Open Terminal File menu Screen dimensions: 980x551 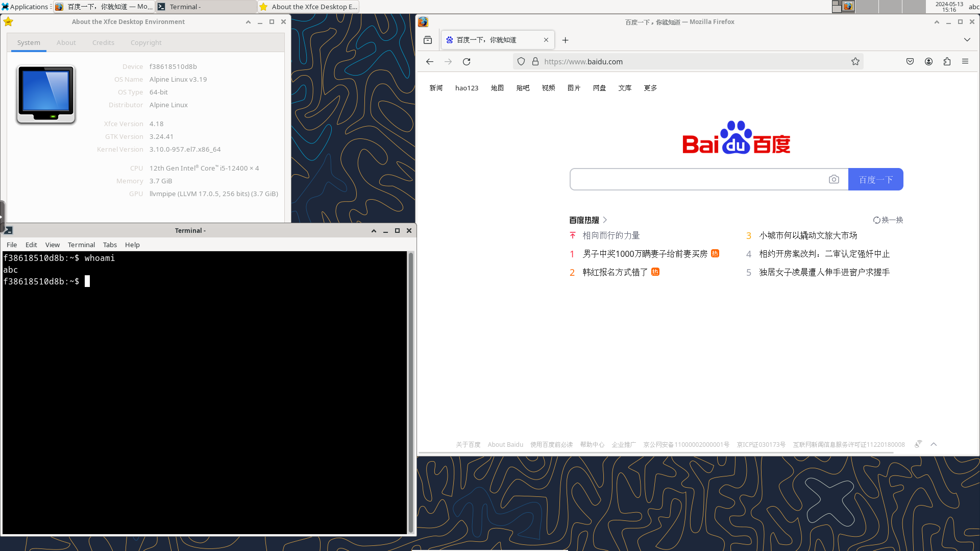[x=12, y=245]
